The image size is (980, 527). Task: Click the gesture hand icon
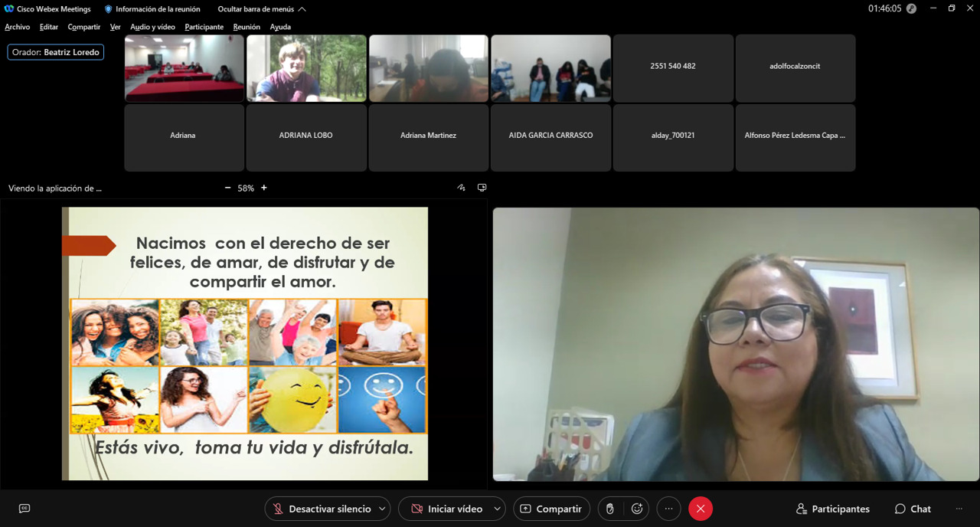tap(610, 509)
